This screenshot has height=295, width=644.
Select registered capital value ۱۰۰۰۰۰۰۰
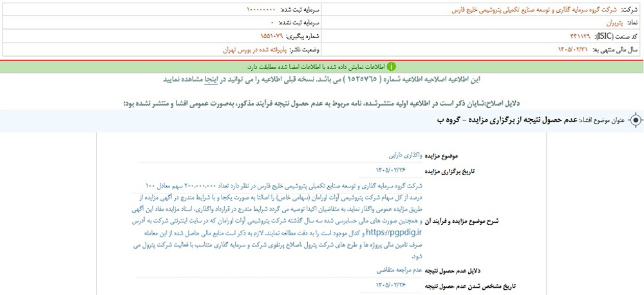tap(261, 10)
